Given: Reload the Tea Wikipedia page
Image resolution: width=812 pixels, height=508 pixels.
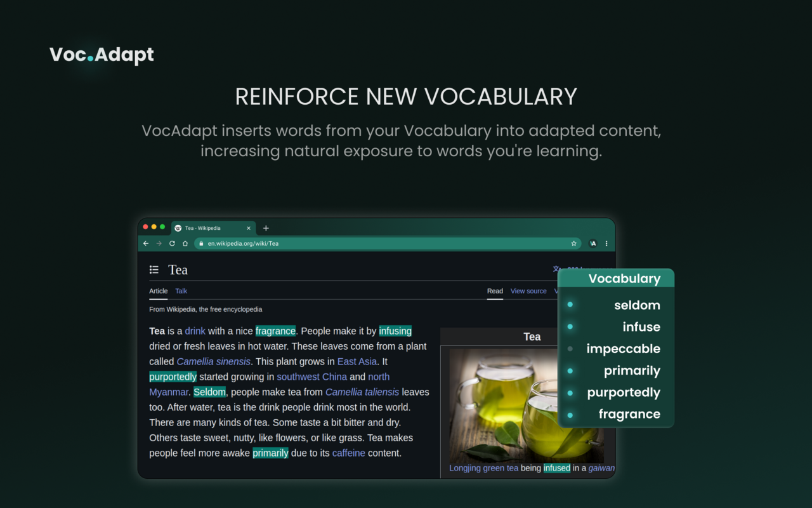Looking at the screenshot, I should [172, 243].
